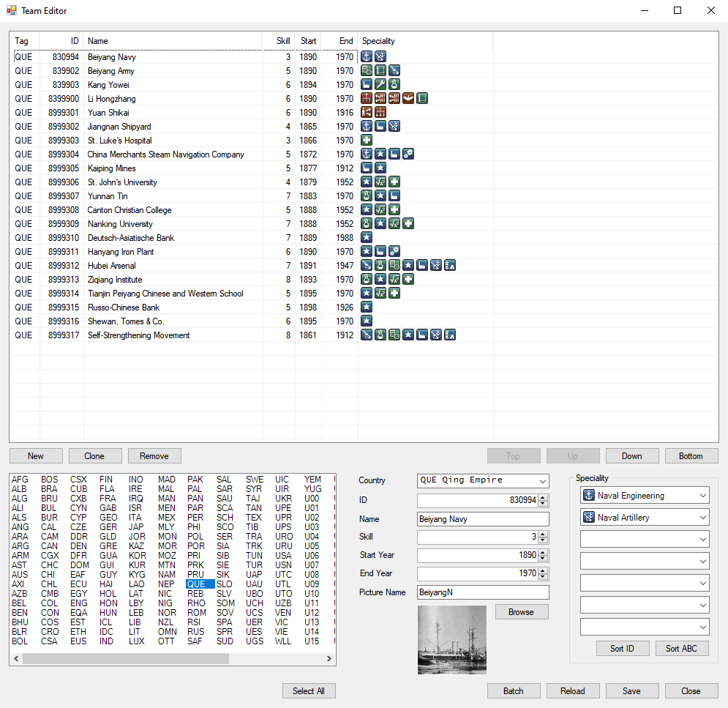Click green cross icon in Nanking University row
The image size is (728, 708).
408,224
